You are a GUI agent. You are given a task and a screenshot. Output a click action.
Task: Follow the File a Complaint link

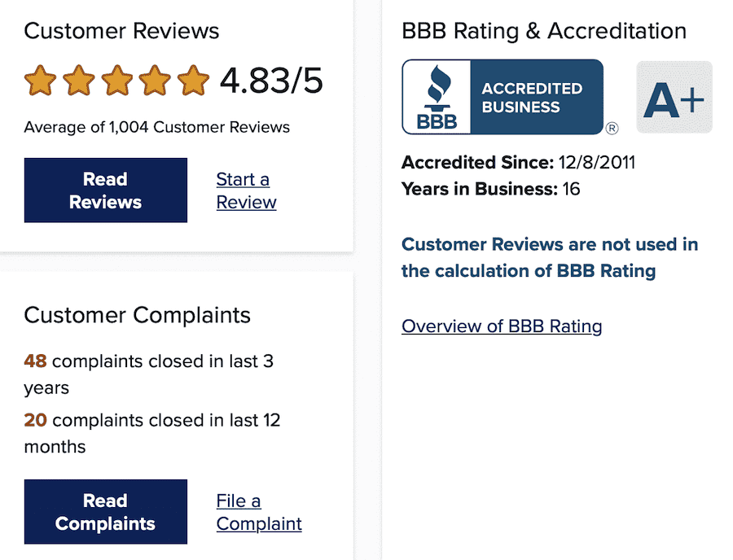pyautogui.click(x=259, y=512)
